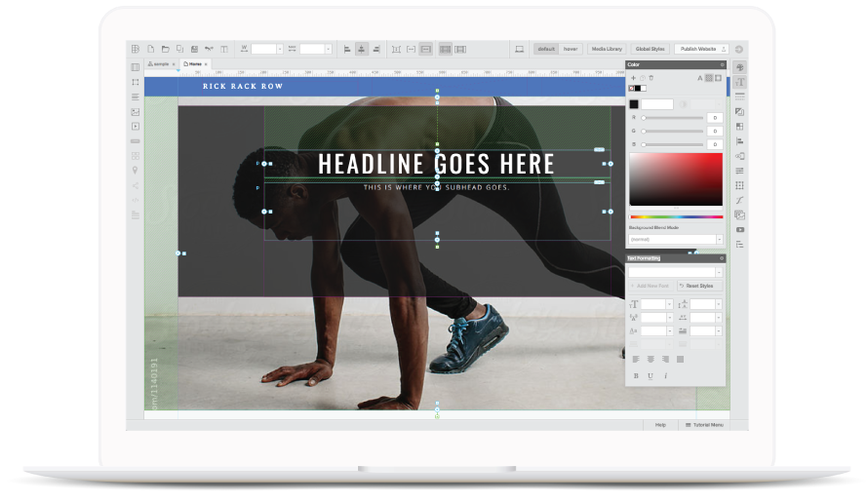Click the logout arrow icon beside Publish Website
The width and height of the screenshot is (868, 504).
[x=738, y=50]
